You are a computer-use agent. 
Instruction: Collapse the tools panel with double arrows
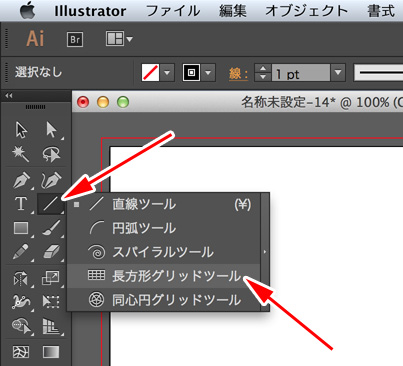tap(9, 96)
